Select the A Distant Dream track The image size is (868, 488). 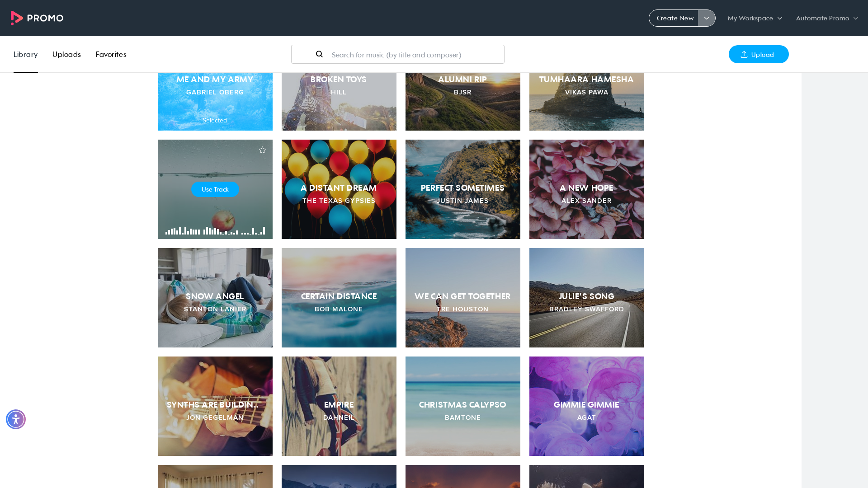click(339, 189)
